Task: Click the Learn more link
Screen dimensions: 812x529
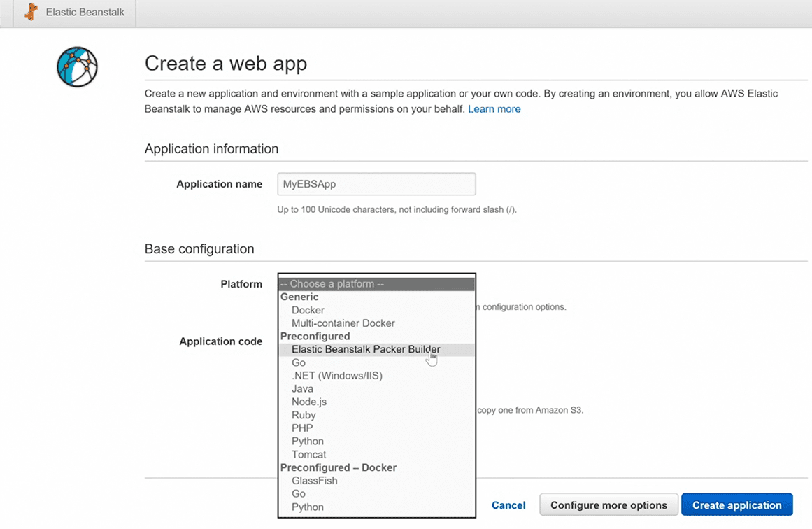Action: coord(494,109)
